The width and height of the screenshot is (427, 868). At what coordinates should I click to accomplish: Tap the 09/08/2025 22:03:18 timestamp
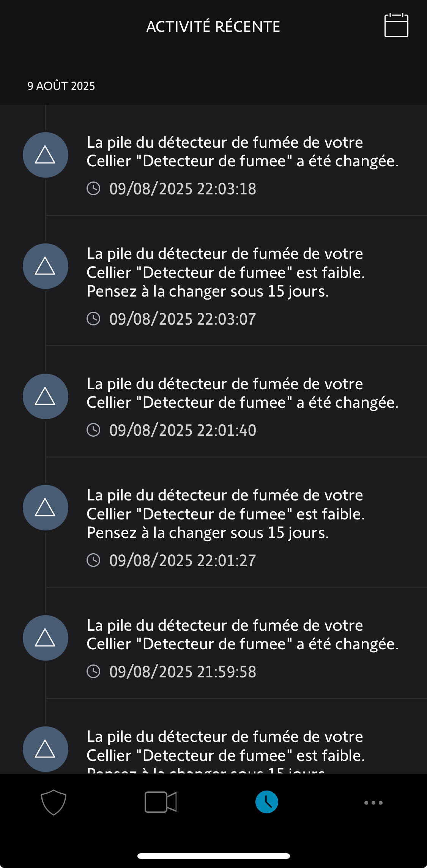[x=183, y=189]
